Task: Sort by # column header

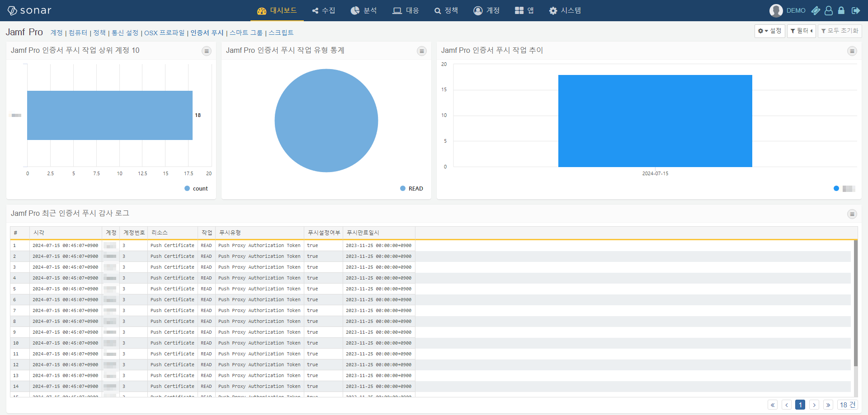Action: [19, 233]
